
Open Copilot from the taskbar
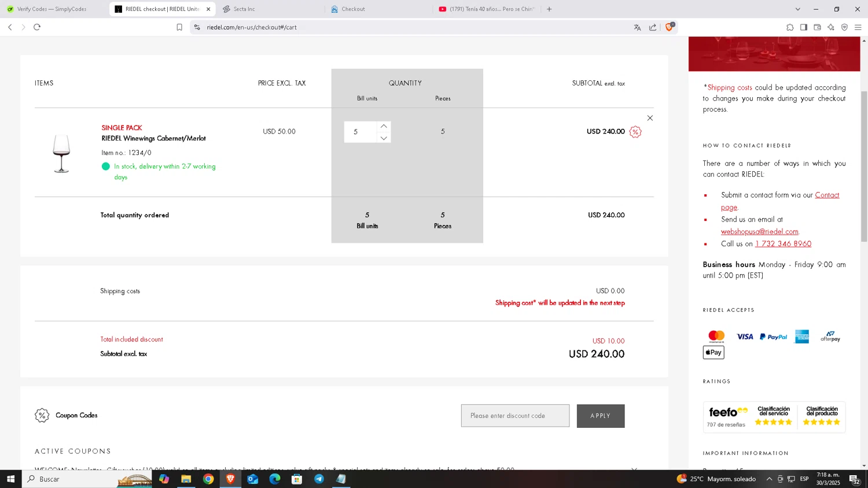point(164,479)
